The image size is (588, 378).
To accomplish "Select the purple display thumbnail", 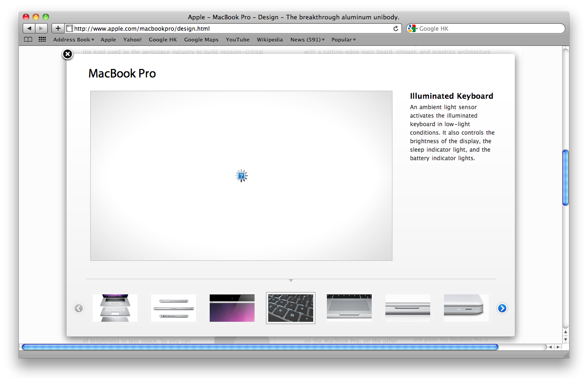I will pyautogui.click(x=232, y=308).
